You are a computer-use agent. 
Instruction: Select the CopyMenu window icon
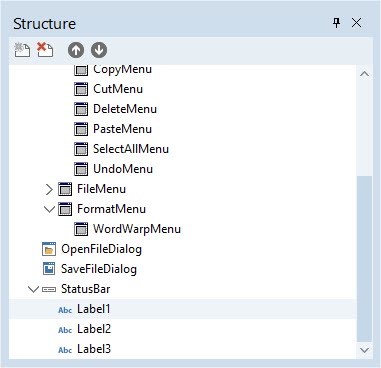81,70
